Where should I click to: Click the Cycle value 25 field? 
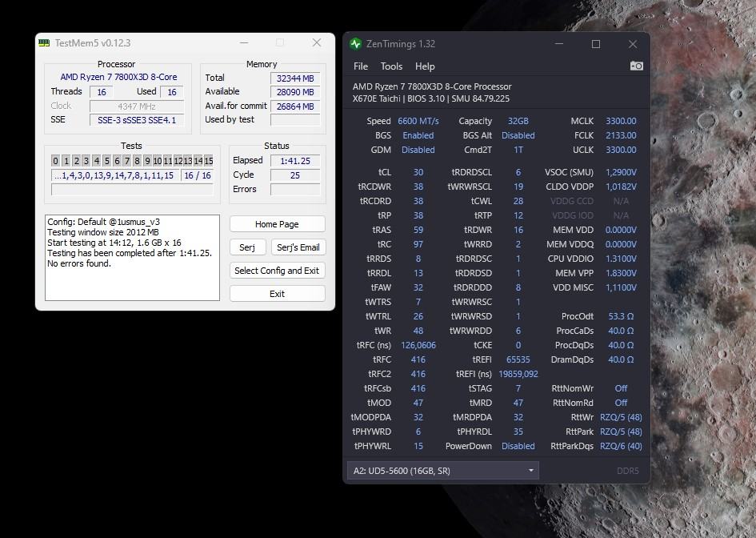coord(295,175)
